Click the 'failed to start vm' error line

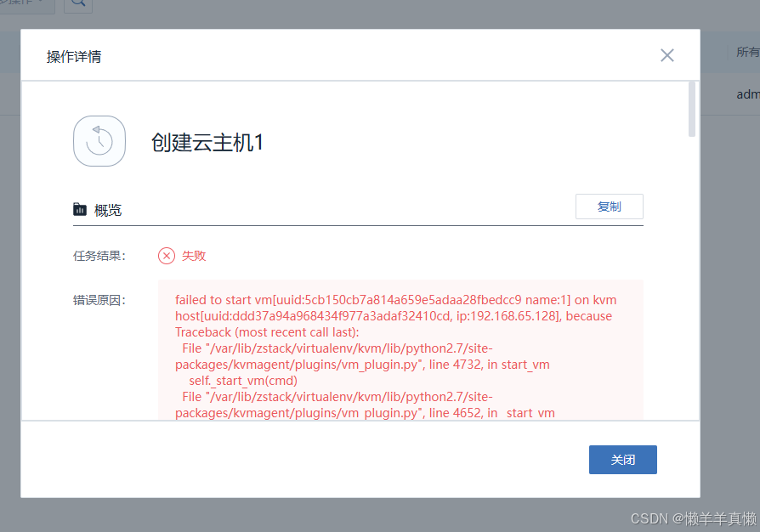pyautogui.click(x=395, y=300)
